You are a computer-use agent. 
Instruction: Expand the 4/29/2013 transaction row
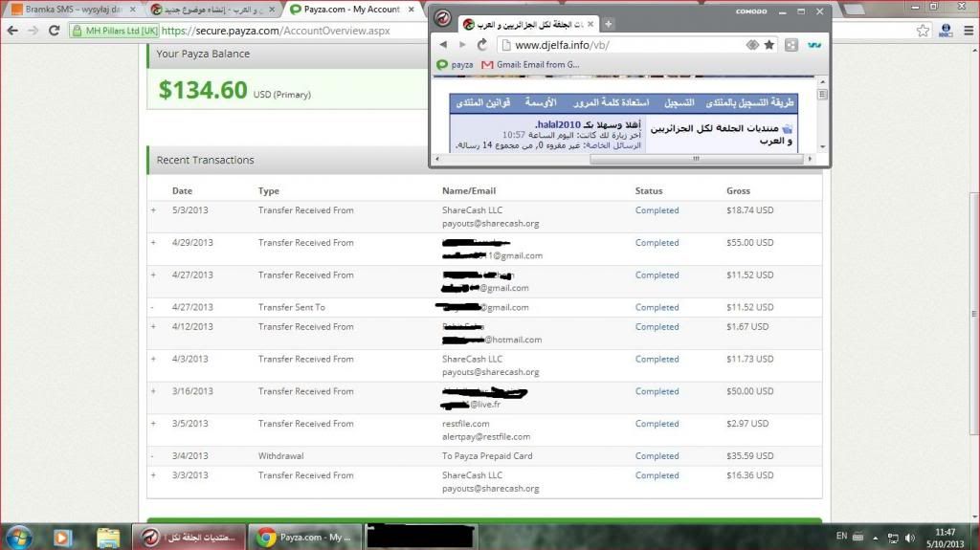click(x=153, y=243)
